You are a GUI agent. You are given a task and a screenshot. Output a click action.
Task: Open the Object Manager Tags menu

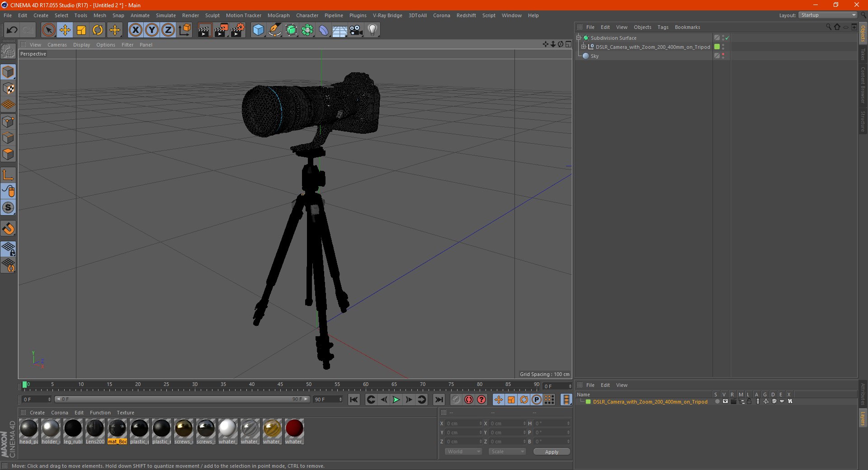coord(663,27)
